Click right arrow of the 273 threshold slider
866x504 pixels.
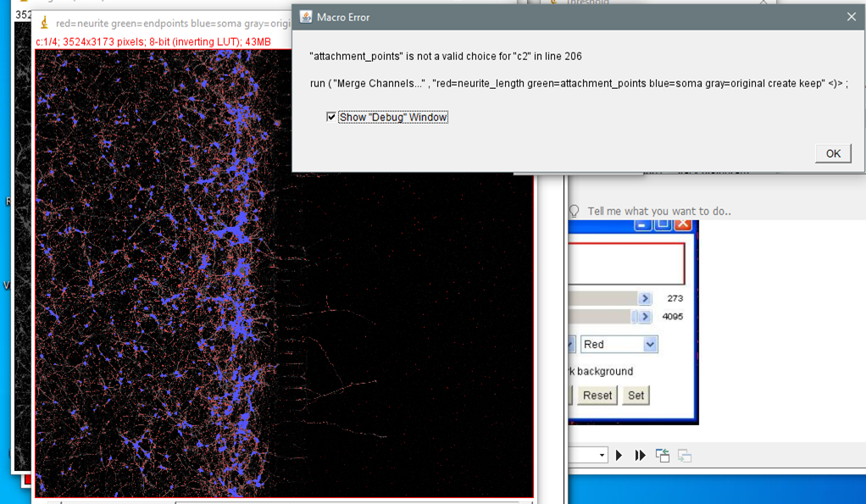pyautogui.click(x=645, y=298)
